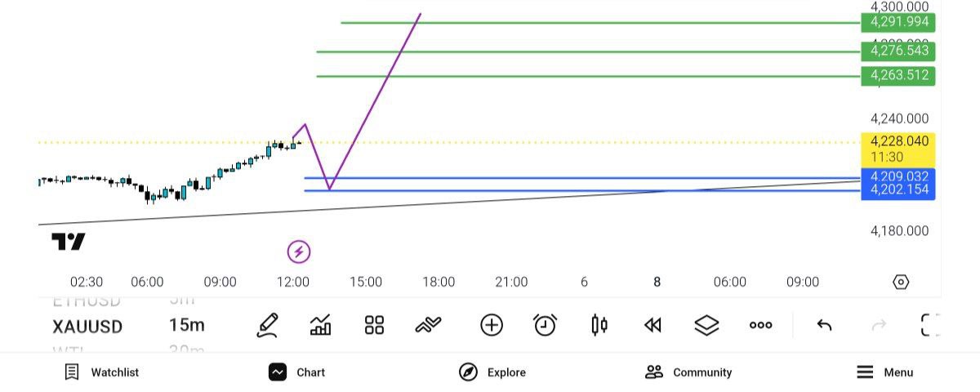The width and height of the screenshot is (980, 392).
Task: Start bar replay with rewind icon
Action: pos(652,325)
